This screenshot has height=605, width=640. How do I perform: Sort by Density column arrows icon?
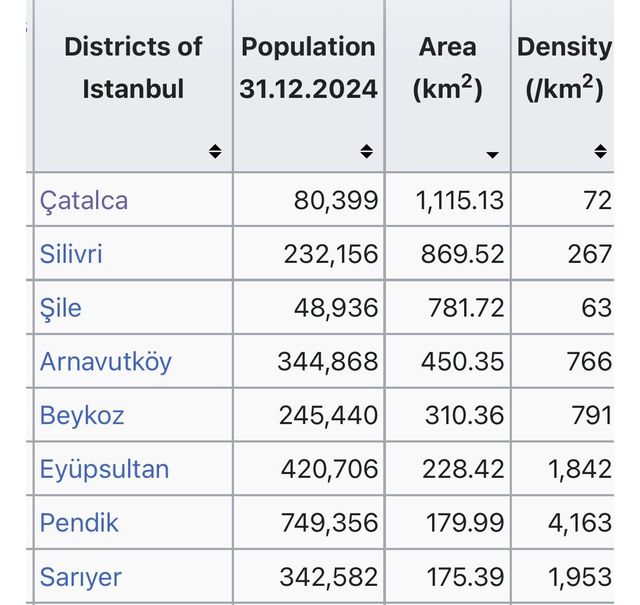[599, 152]
